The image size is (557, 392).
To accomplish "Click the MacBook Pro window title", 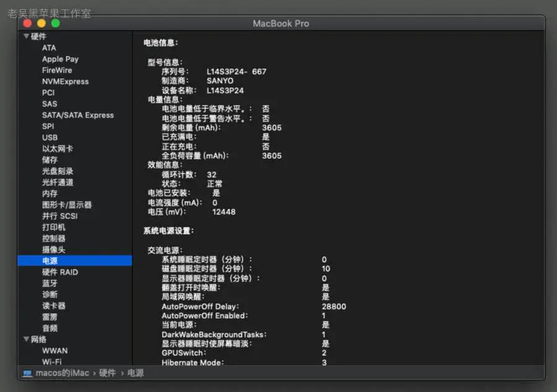I will point(280,23).
